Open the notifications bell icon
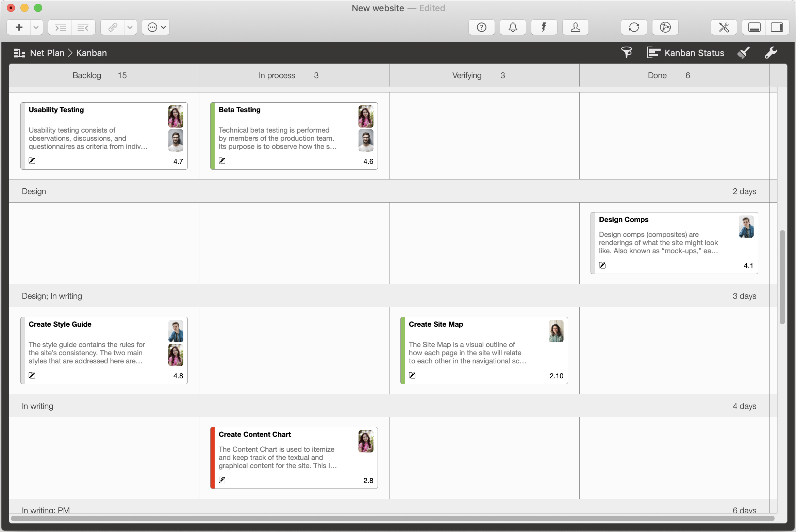The width and height of the screenshot is (796, 532). [x=513, y=27]
